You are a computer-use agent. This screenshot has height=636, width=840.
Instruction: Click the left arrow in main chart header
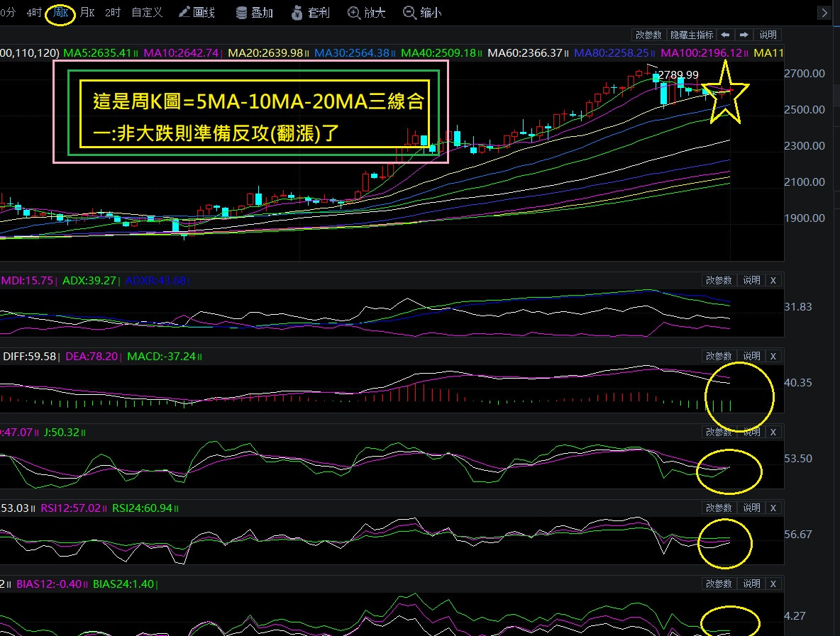pos(725,35)
